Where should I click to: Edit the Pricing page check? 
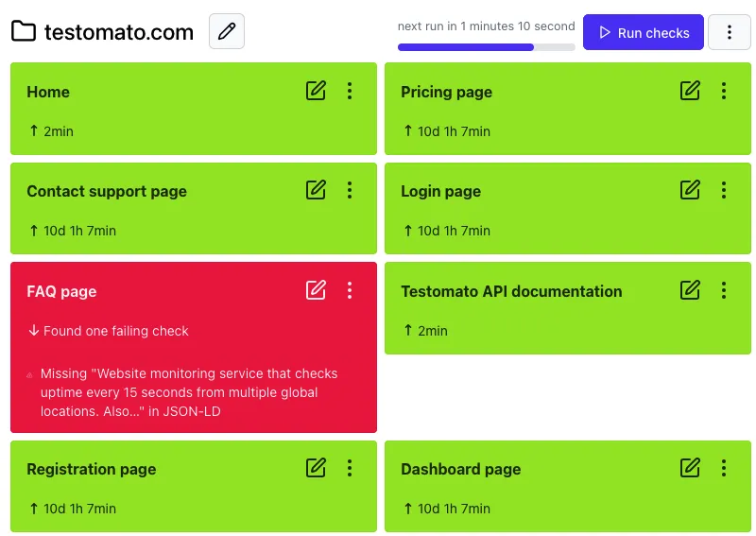click(690, 91)
